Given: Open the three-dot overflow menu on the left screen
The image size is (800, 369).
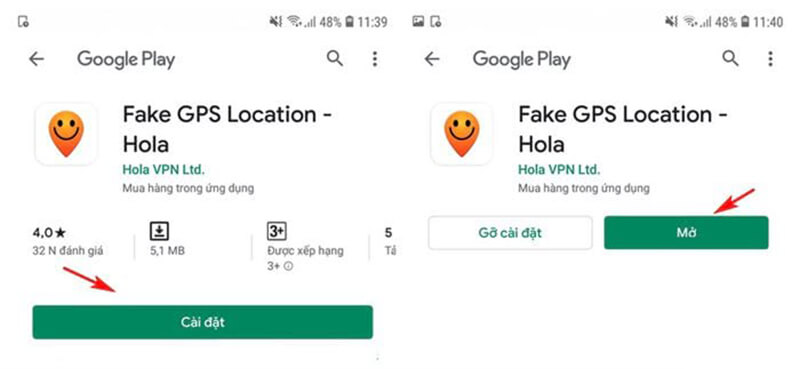Looking at the screenshot, I should (x=375, y=60).
